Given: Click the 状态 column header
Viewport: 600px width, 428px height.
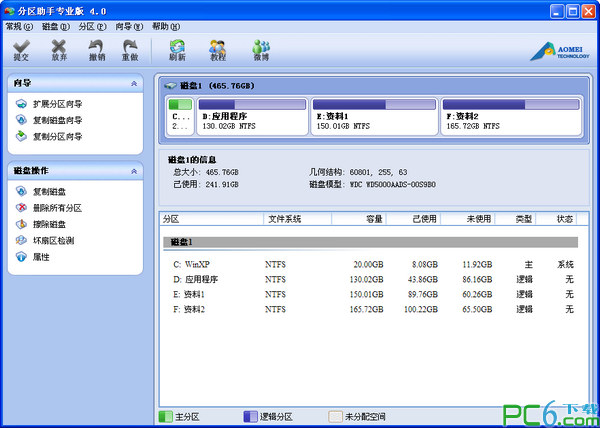Looking at the screenshot, I should pos(556,219).
